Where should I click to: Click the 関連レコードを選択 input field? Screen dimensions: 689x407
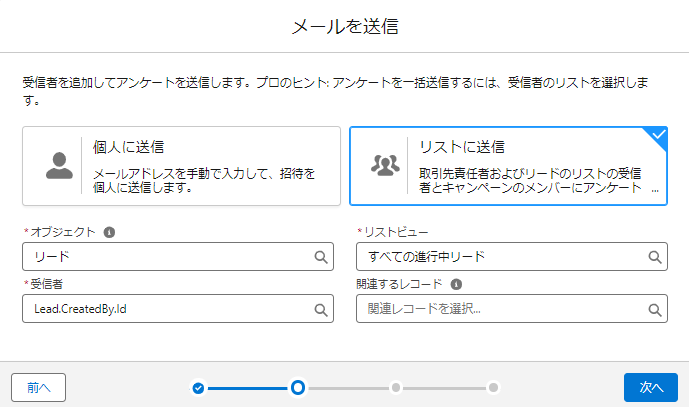(x=512, y=309)
